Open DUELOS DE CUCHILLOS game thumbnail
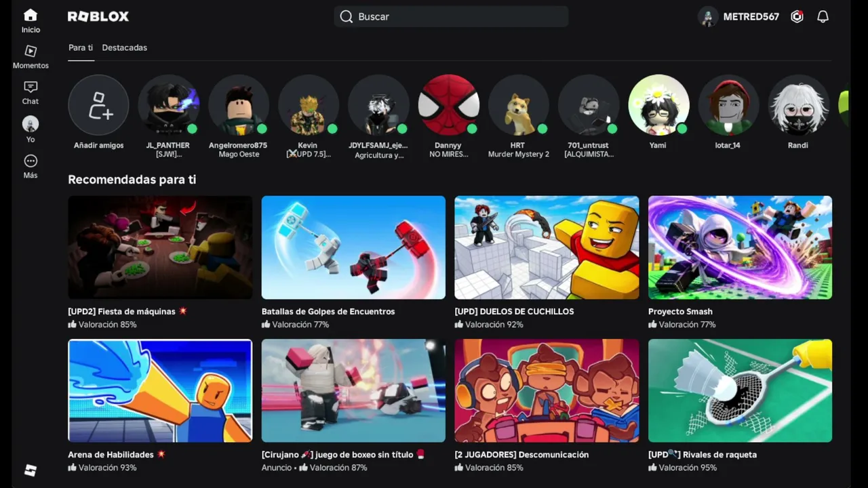868x488 pixels. pos(547,247)
